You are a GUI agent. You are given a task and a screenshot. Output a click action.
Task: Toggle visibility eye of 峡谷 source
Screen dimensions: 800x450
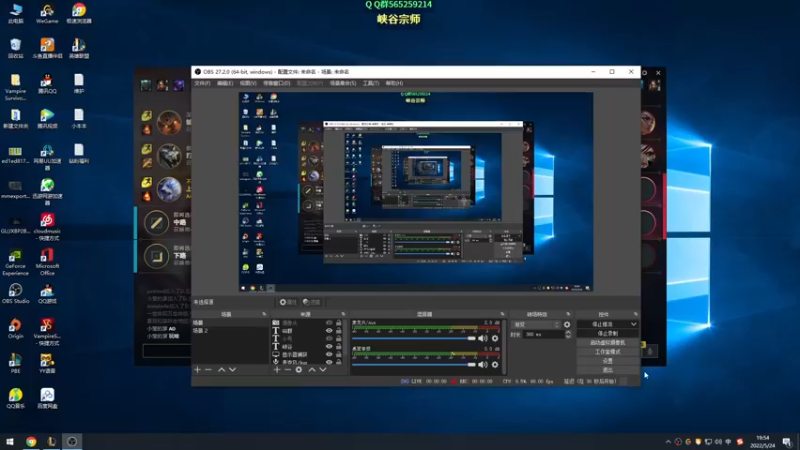(329, 346)
